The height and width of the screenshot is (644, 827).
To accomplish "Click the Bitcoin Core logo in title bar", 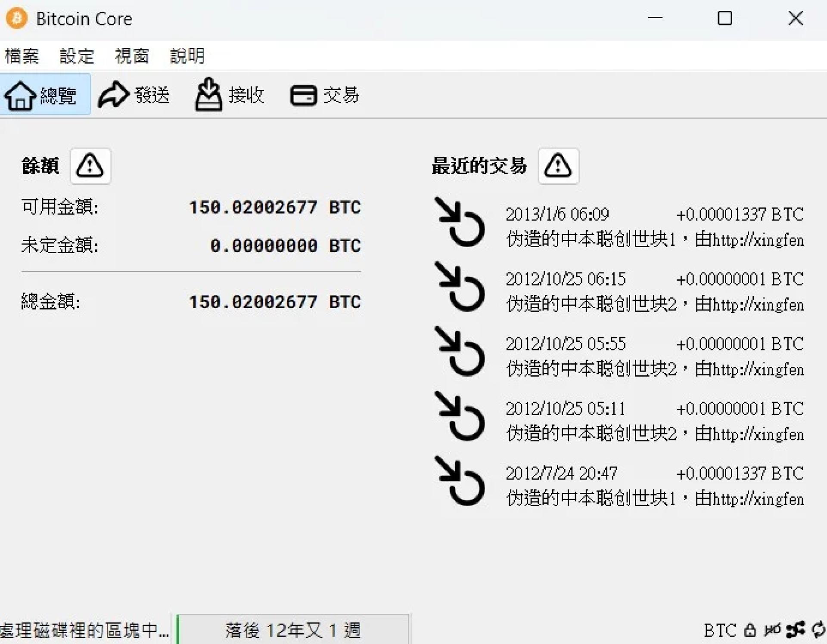I will click(17, 18).
